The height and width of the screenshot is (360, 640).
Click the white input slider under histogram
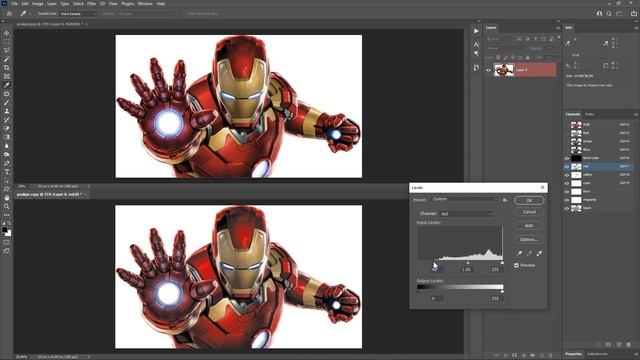[502, 263]
